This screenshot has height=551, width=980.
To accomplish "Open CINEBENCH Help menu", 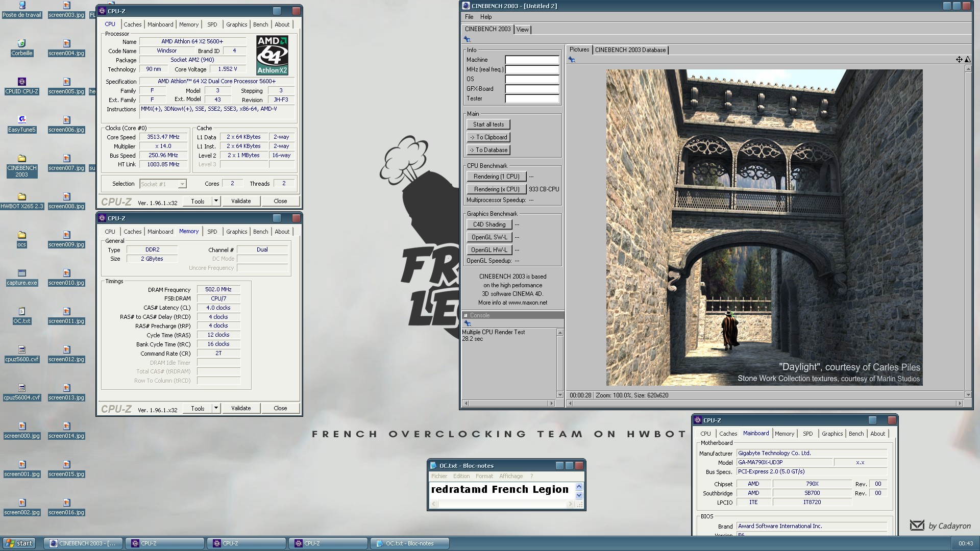I will (x=486, y=17).
